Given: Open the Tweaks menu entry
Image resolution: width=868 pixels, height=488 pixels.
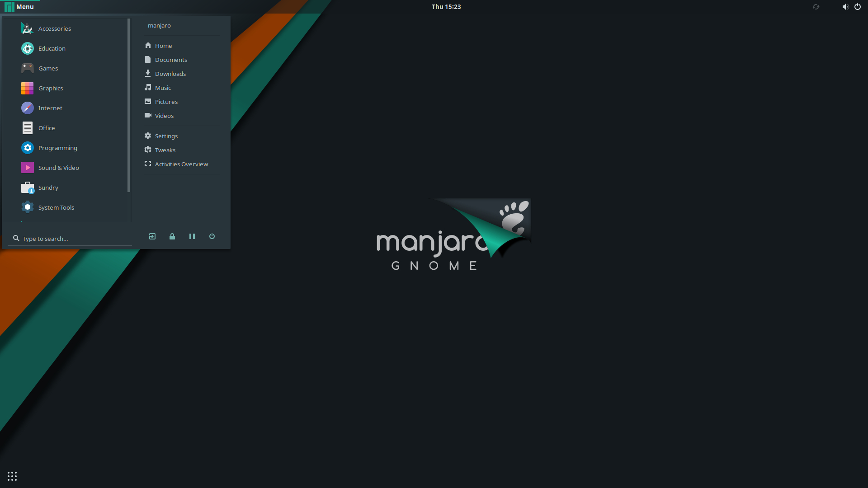Looking at the screenshot, I should (165, 150).
